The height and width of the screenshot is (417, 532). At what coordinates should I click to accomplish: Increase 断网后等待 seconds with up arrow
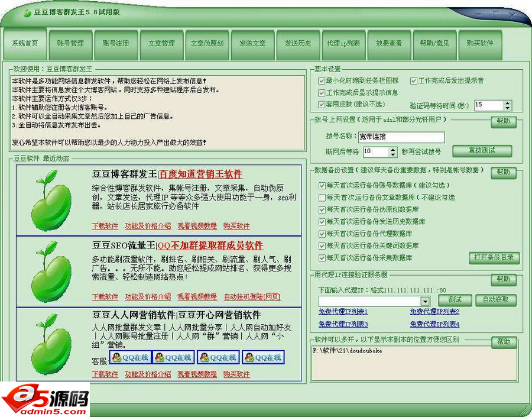point(392,150)
